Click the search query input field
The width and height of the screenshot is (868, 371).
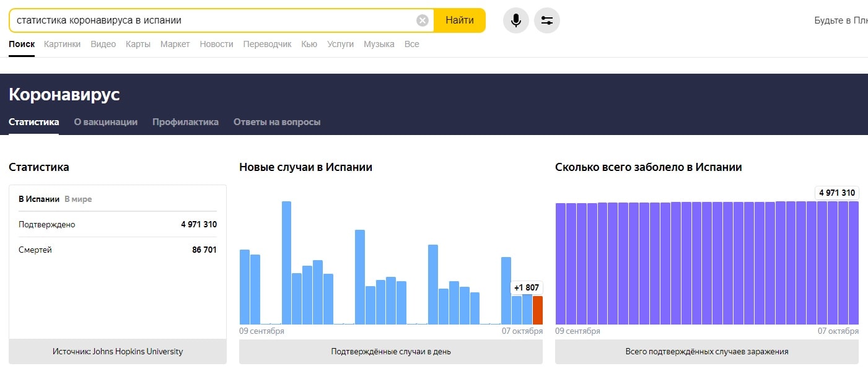[211, 20]
